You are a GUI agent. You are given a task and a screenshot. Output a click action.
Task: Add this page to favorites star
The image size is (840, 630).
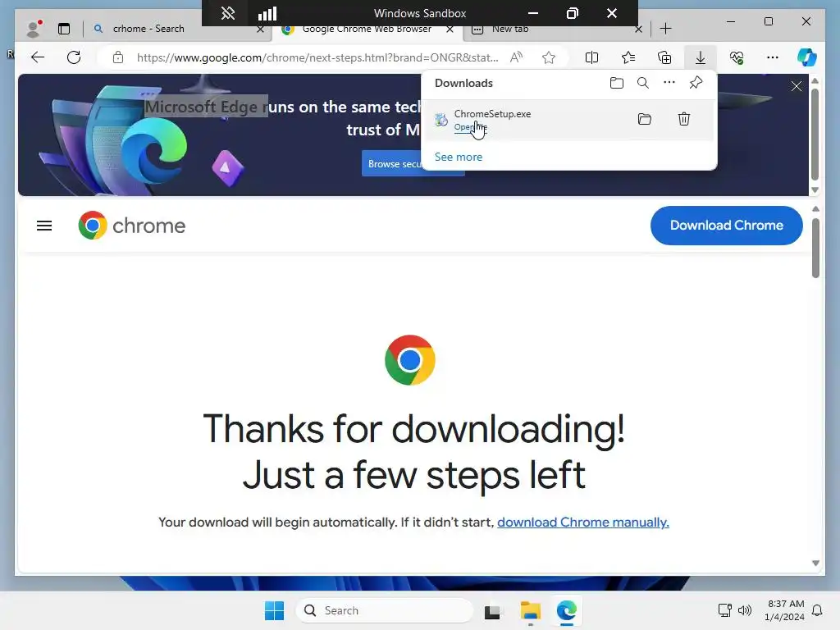point(549,57)
